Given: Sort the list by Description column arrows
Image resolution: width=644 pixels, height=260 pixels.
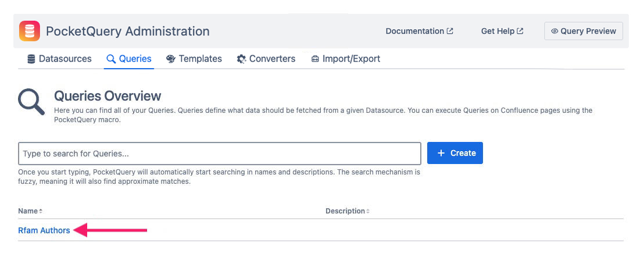Looking at the screenshot, I should tap(368, 211).
